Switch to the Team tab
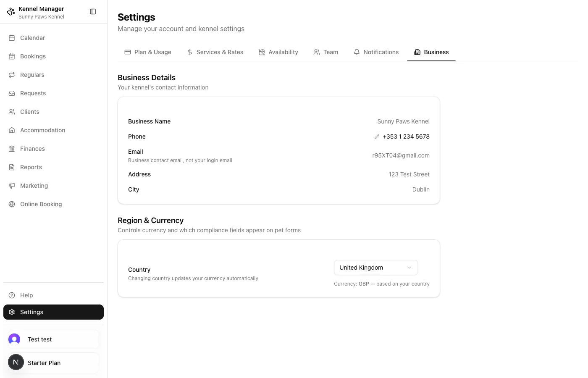588x378 pixels. (x=326, y=52)
